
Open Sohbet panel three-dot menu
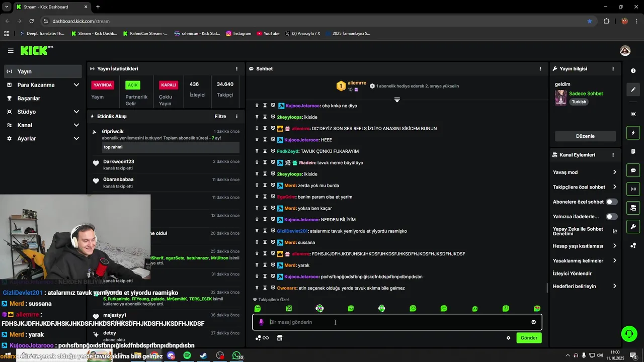pos(540,69)
